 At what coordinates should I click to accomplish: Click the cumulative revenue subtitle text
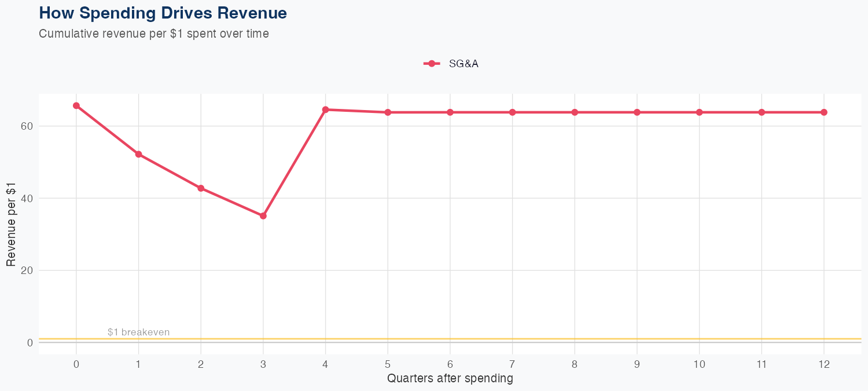pyautogui.click(x=154, y=34)
